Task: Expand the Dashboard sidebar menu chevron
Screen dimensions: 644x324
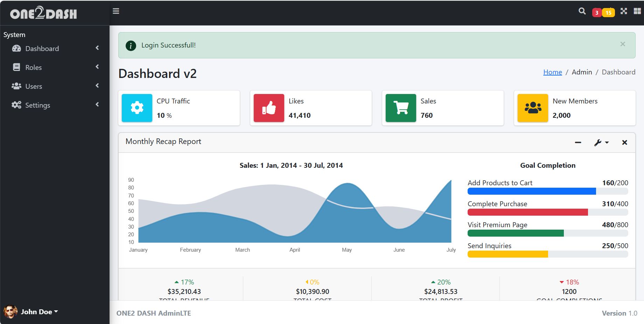Action: pos(97,48)
